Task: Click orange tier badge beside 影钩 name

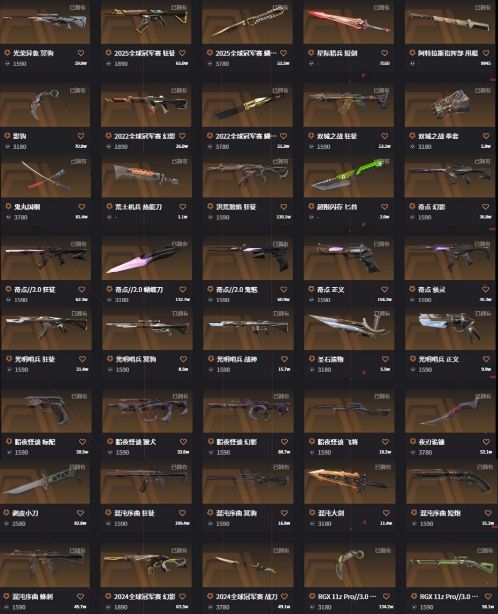Action: 7,136
